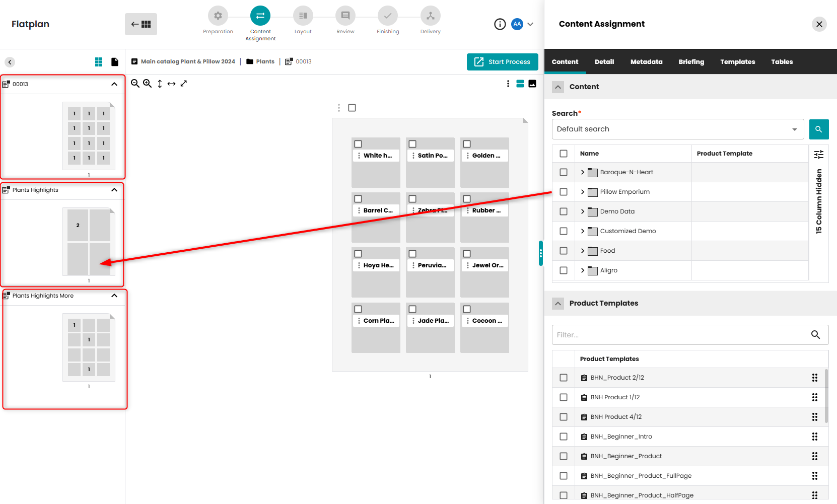Click the fit-to-height zoom icon
This screenshot has width=837, height=504.
click(x=160, y=84)
